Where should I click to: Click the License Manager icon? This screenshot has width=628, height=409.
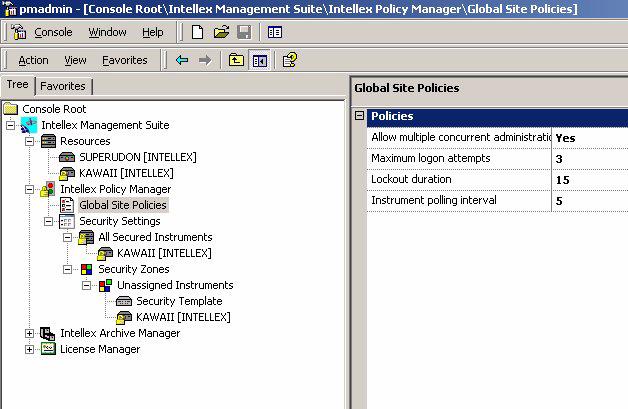pos(48,349)
